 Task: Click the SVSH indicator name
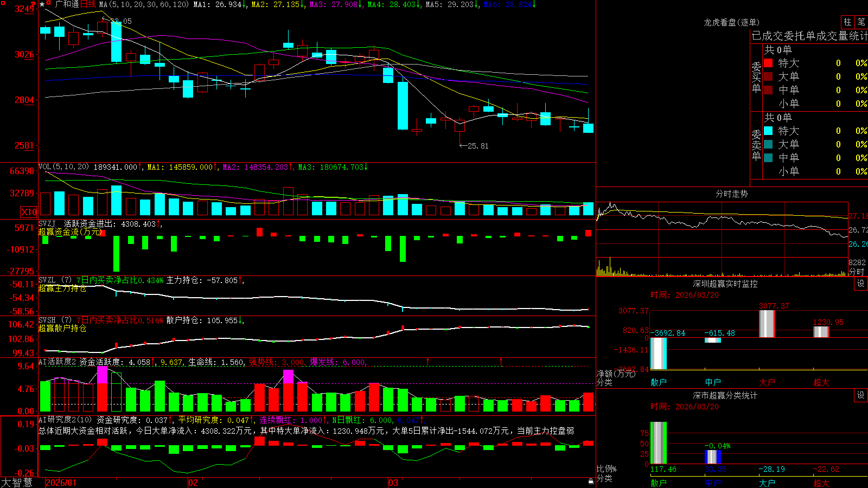click(x=47, y=320)
